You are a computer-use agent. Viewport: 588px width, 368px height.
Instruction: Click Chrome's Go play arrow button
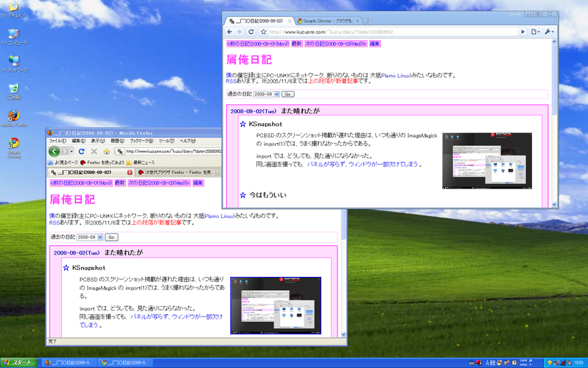523,32
